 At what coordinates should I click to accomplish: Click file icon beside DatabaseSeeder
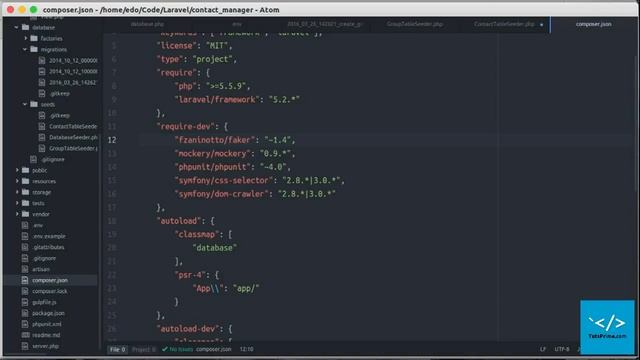[42, 138]
